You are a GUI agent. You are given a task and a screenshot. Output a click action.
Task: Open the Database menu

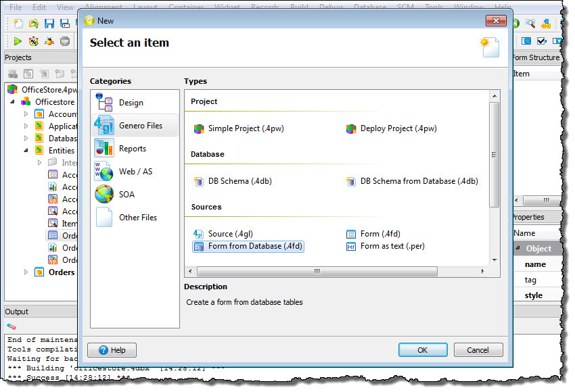[371, 7]
